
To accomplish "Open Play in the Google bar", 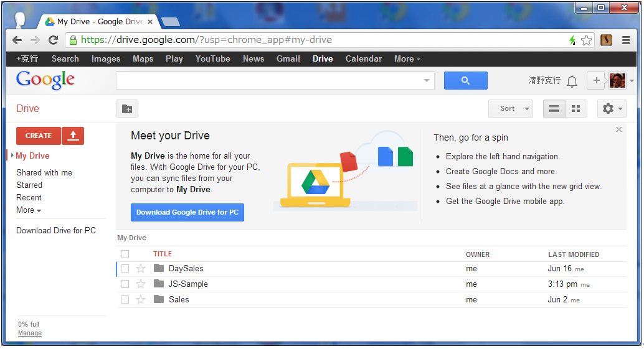I will [x=174, y=59].
